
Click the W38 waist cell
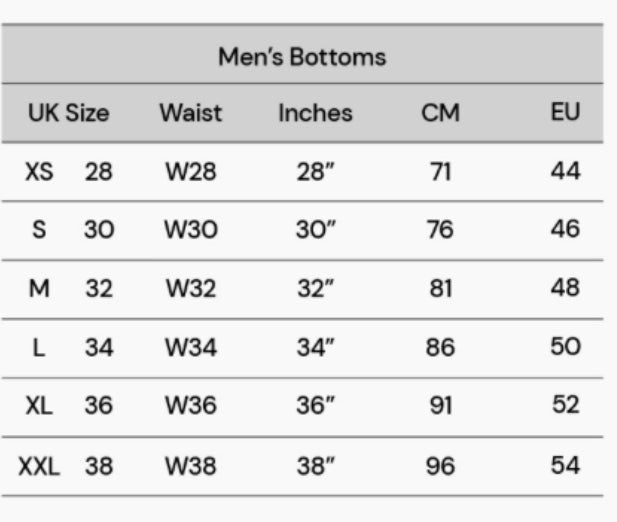pos(190,466)
